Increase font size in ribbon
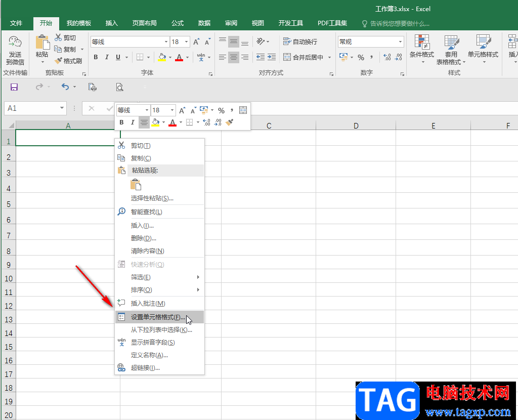 click(196, 42)
